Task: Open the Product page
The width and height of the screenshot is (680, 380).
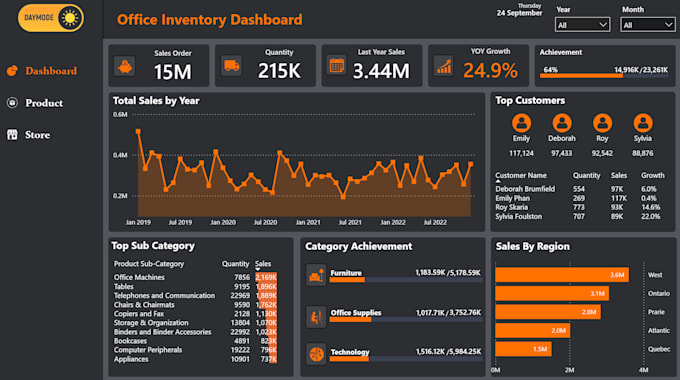Action: (x=44, y=103)
